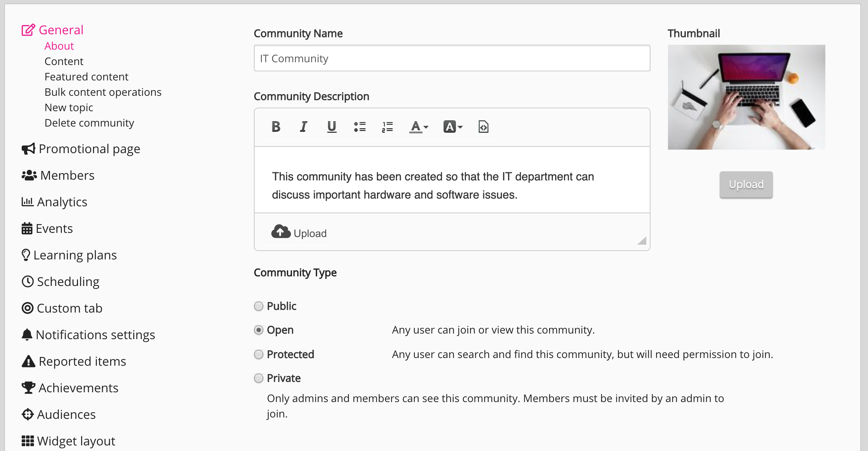Choose the Protected community type

tap(259, 355)
